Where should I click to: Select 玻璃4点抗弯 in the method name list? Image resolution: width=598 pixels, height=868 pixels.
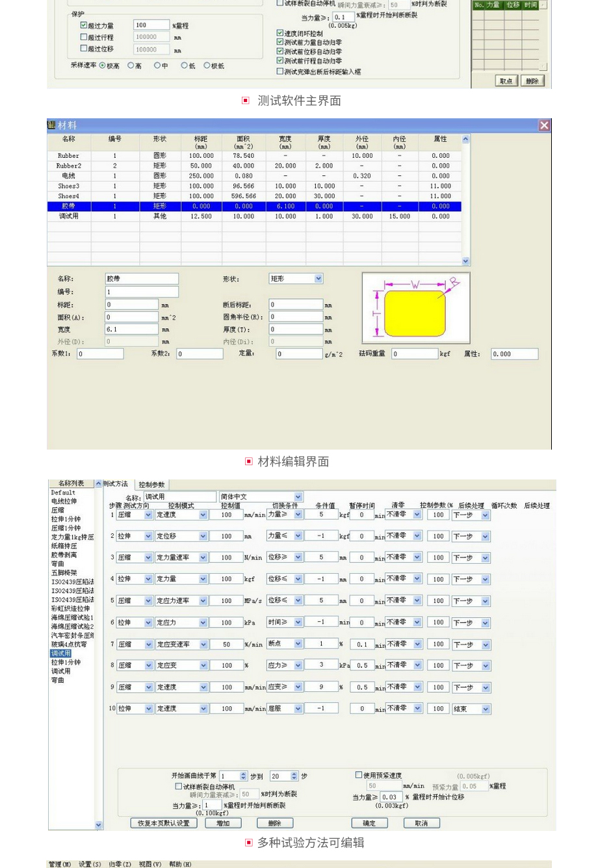(69, 645)
